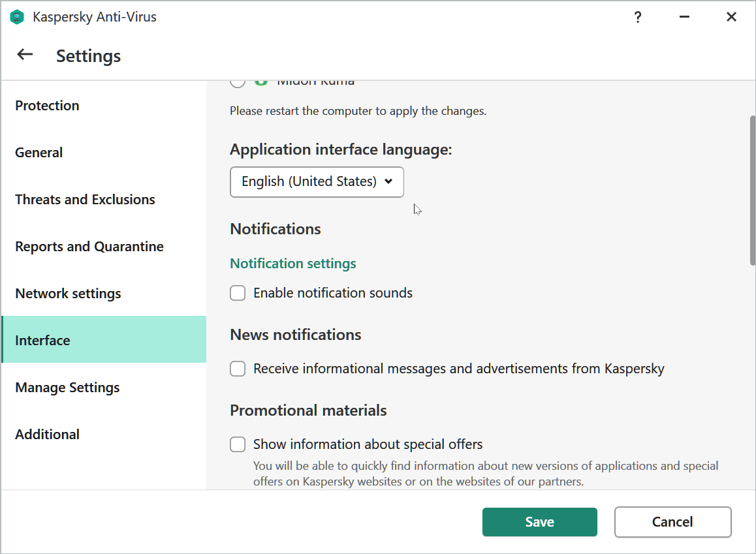Minimize the Kaspersky Anti-Virus window

pyautogui.click(x=684, y=18)
